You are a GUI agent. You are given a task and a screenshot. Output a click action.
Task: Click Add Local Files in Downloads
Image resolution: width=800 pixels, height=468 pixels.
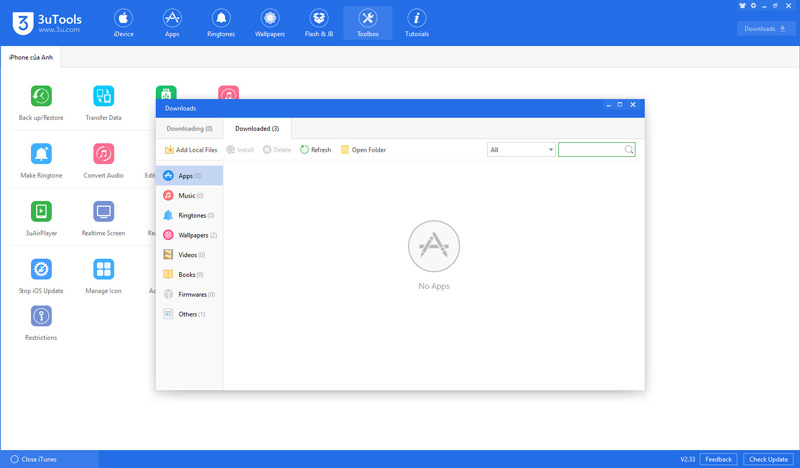coord(191,150)
